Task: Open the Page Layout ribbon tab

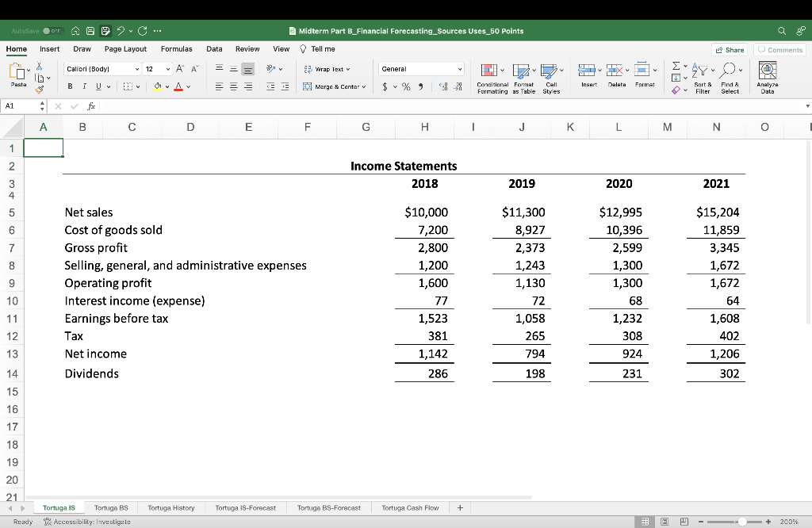Action: 125,49
